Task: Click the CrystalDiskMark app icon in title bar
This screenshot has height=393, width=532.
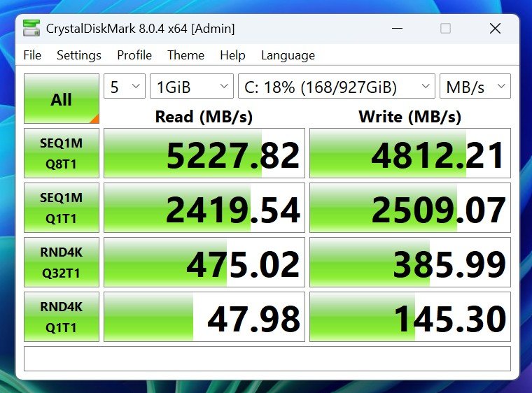Action: point(31,28)
